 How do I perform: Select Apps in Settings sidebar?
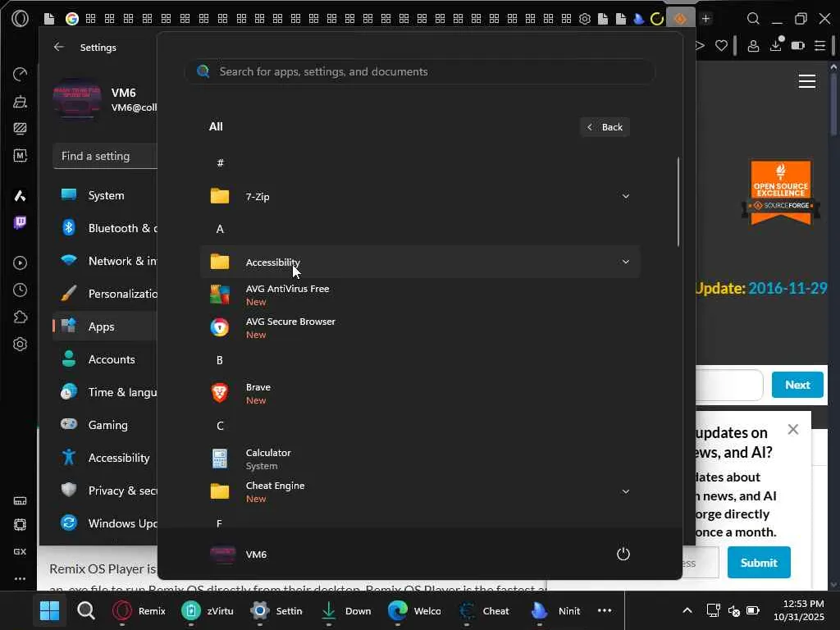105,326
